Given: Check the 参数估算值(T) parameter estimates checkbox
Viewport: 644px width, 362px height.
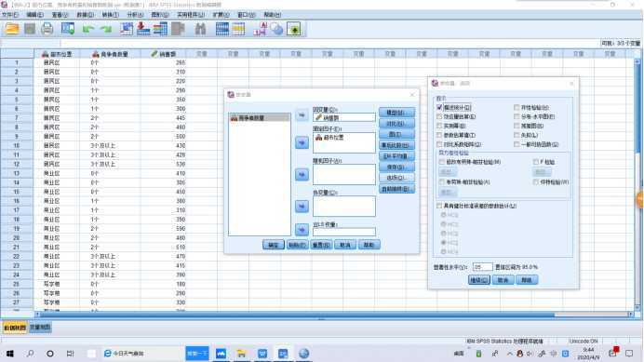Looking at the screenshot, I should 439,135.
